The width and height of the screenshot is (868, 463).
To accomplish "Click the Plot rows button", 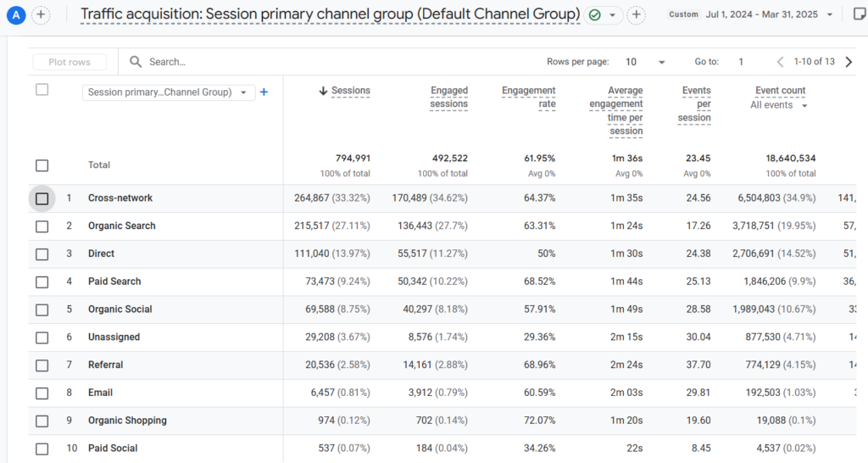I will click(x=70, y=62).
